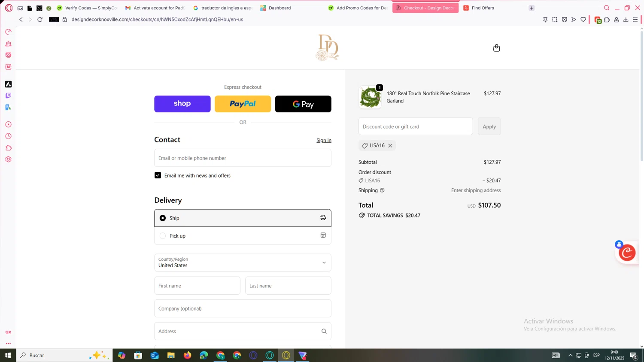Focus the First name field

tap(197, 286)
